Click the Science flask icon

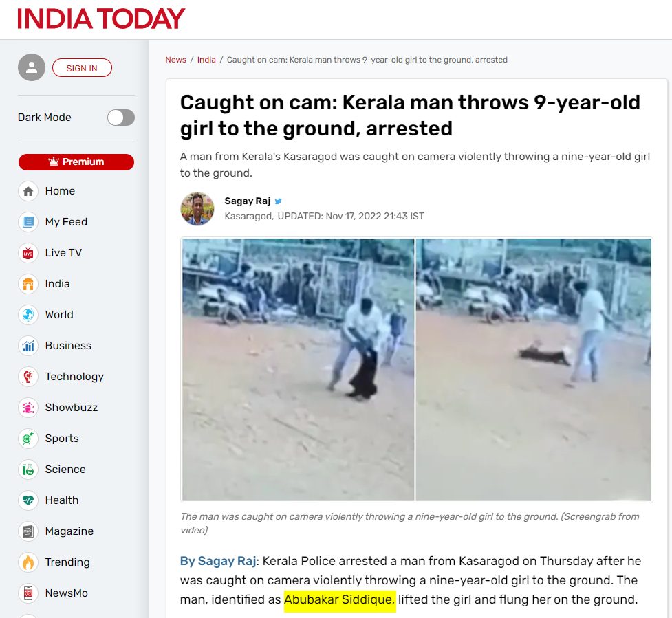tap(28, 470)
